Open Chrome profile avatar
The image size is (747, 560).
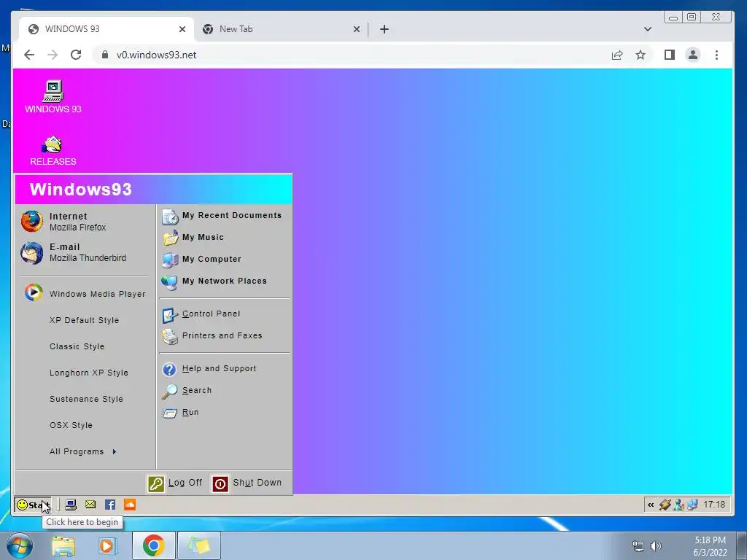[693, 55]
